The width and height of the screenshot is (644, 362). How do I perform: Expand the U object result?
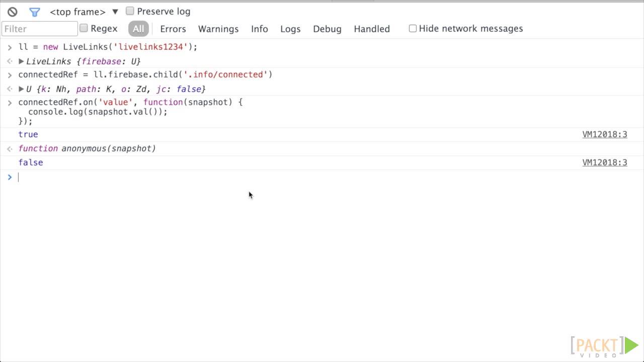21,89
